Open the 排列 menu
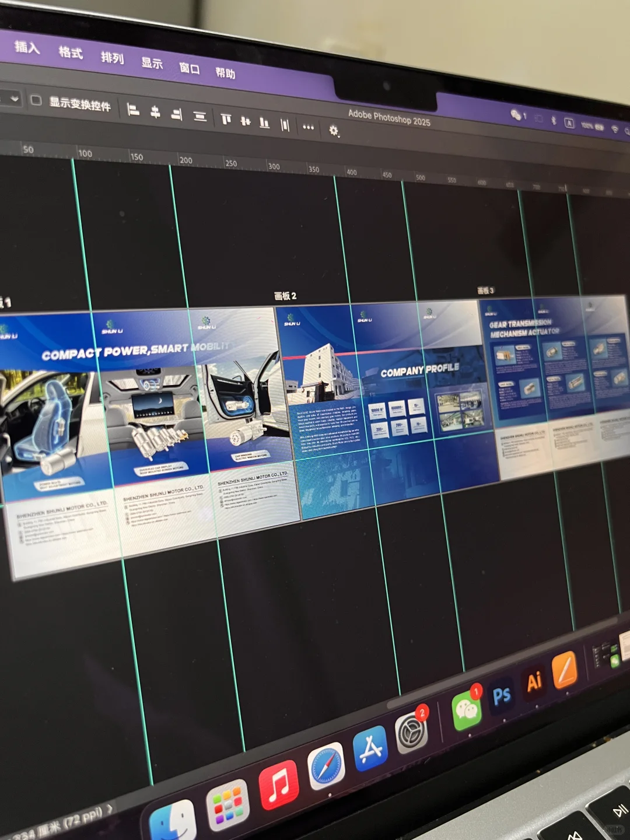This screenshot has height=840, width=630. pyautogui.click(x=113, y=57)
